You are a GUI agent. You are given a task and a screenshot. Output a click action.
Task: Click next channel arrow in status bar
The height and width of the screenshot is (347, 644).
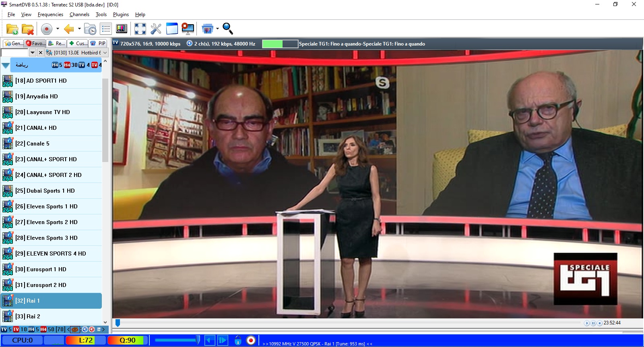(223, 341)
